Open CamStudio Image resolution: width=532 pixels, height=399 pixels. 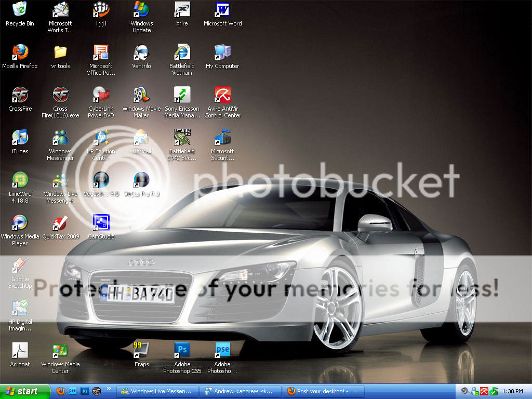100,222
